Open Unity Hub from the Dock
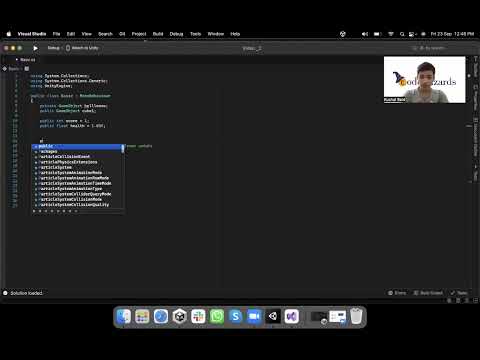 pos(180,316)
